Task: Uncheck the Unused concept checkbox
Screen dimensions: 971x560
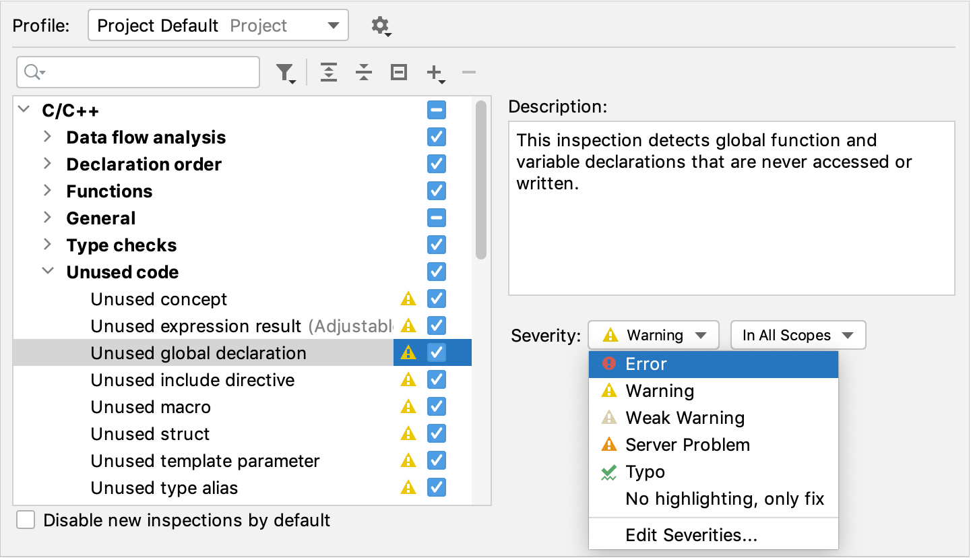Action: (x=437, y=299)
